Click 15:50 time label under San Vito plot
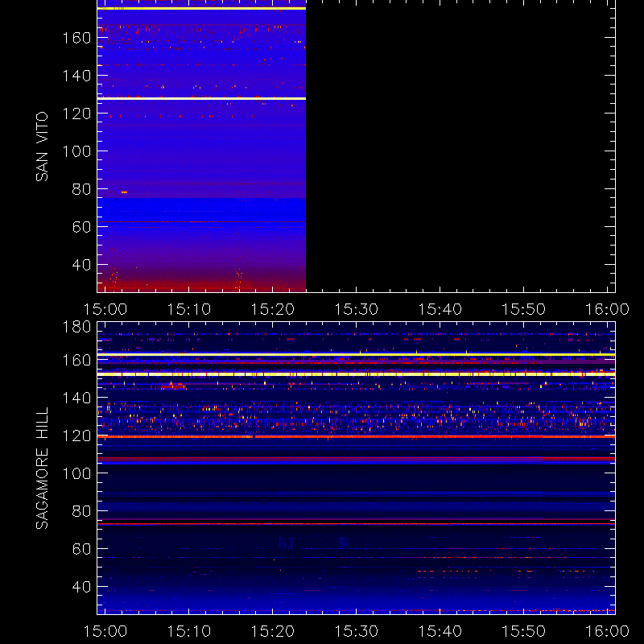This screenshot has width=644, height=644. (524, 309)
